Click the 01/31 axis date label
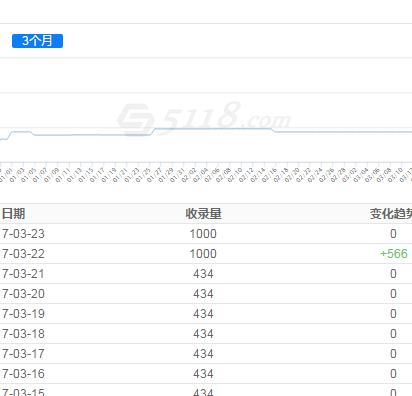 coord(177,175)
